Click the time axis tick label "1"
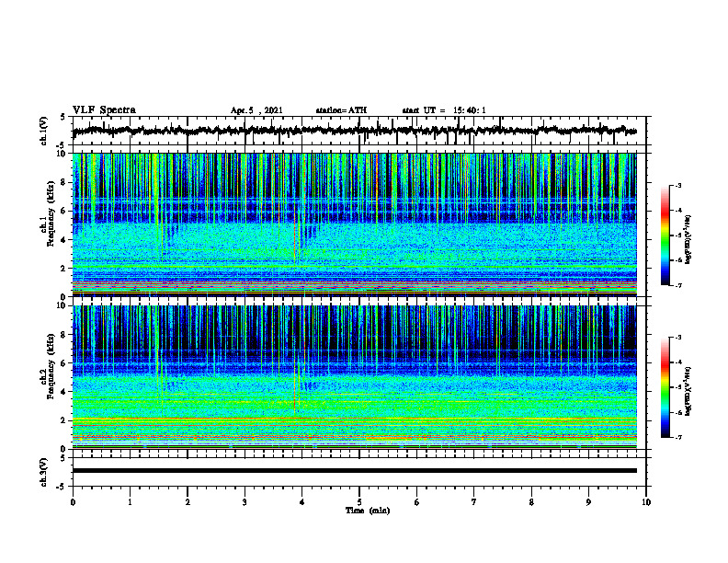Viewport: 728px width, 563px height. coord(130,502)
